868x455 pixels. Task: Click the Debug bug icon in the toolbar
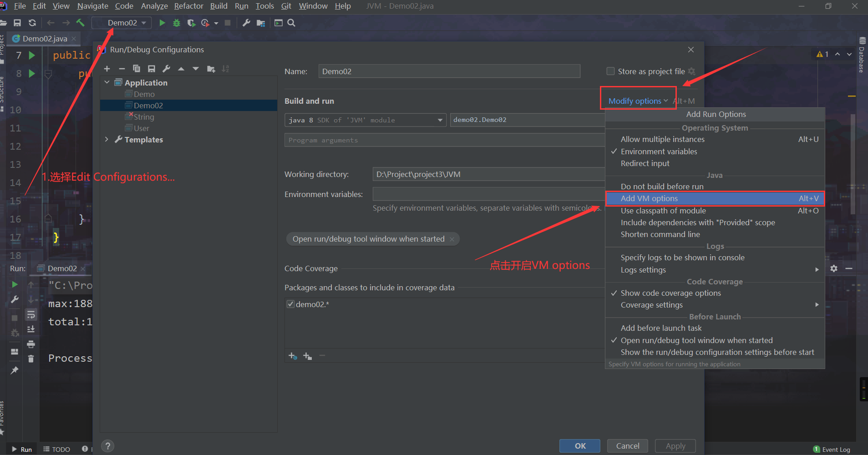point(177,23)
